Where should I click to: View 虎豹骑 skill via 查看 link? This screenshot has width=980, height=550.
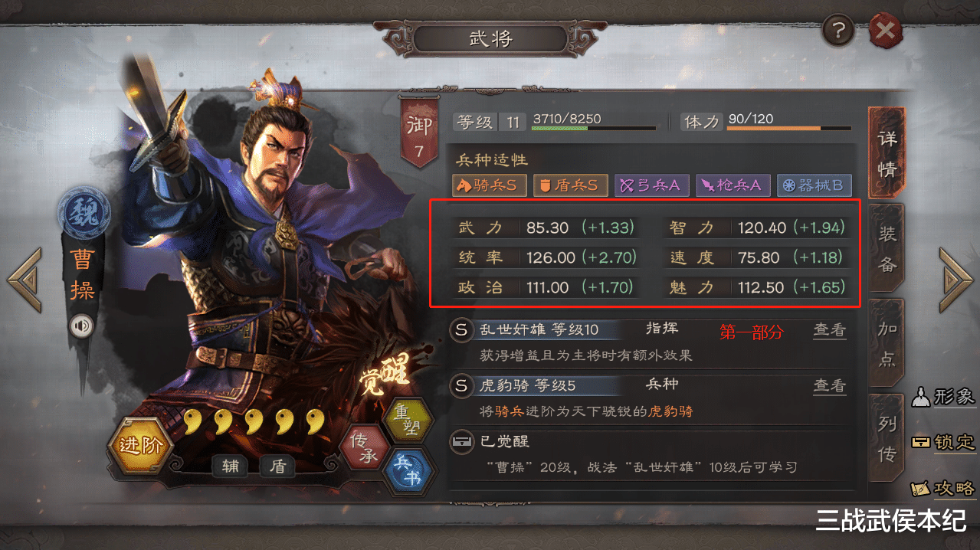[829, 385]
